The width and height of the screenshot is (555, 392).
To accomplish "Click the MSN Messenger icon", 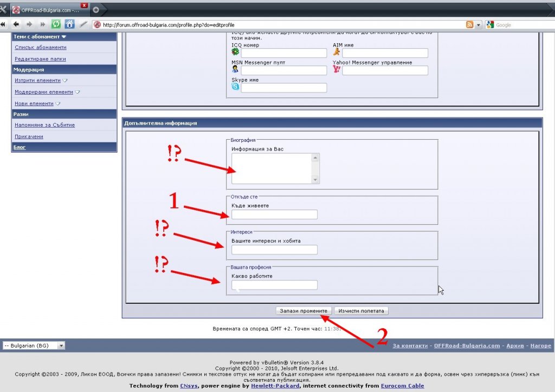I will coord(235,69).
